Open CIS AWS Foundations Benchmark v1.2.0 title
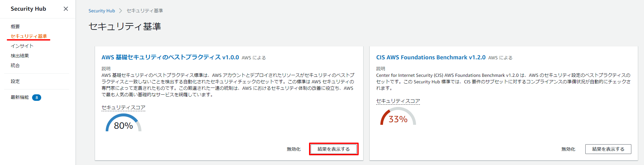Screen dimensions: 644x165 pos(431,57)
